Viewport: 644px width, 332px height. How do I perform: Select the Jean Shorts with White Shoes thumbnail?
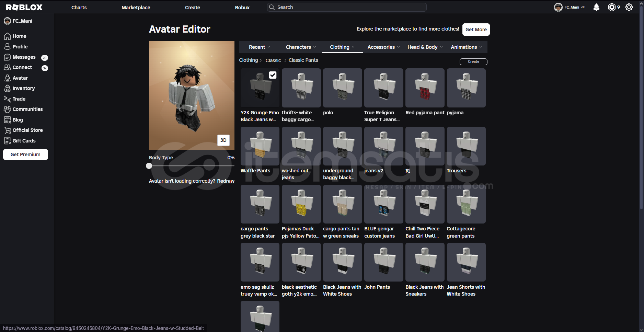pyautogui.click(x=466, y=262)
